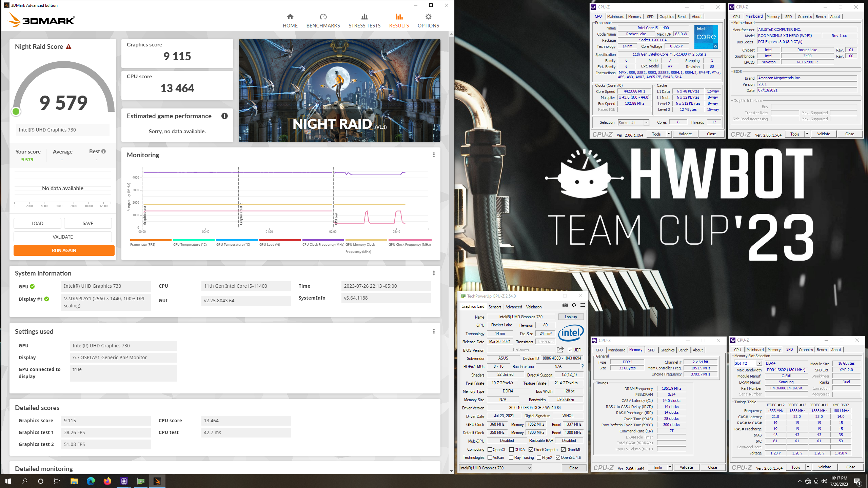Open Tools arrow in CPU-Z Mainboard window
The image size is (868, 488).
pos(807,134)
